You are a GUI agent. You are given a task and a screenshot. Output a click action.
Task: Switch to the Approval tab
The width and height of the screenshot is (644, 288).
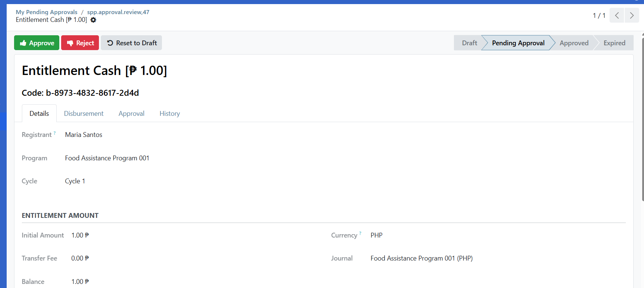tap(131, 114)
